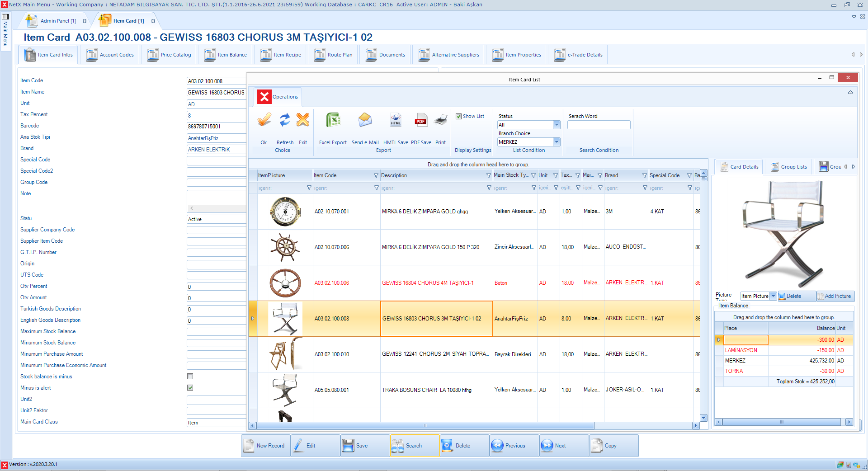This screenshot has width=868, height=471.
Task: Click the Excel Export icon
Action: 333,121
